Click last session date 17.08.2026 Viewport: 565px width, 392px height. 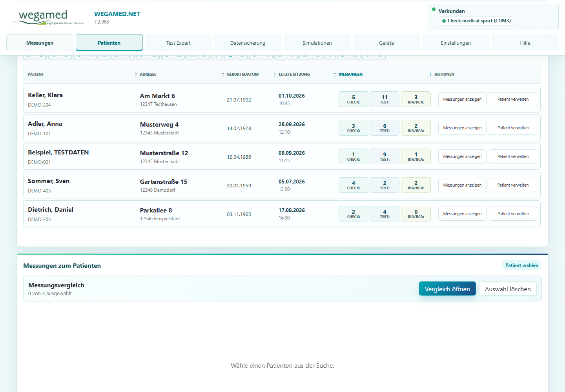(292, 210)
